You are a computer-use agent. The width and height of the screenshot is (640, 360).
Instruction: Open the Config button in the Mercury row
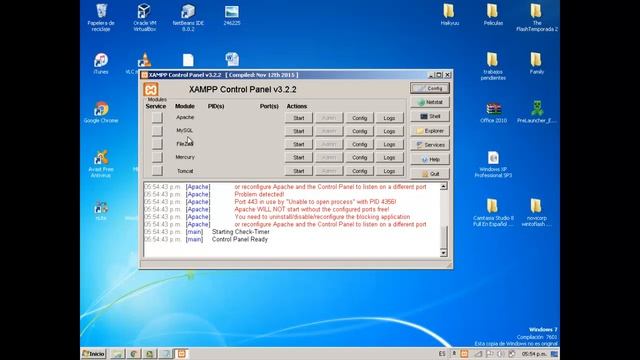[359, 157]
